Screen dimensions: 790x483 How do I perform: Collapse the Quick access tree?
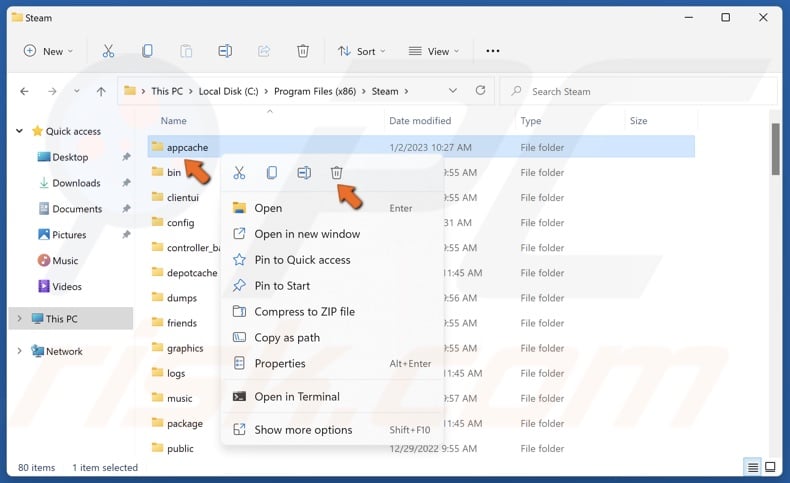click(19, 131)
